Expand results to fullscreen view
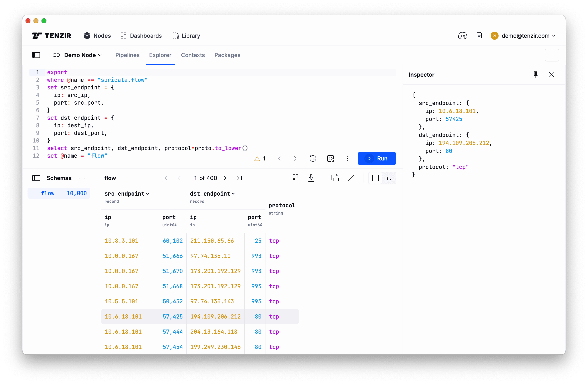Screen dimensions: 588x384 351,178
